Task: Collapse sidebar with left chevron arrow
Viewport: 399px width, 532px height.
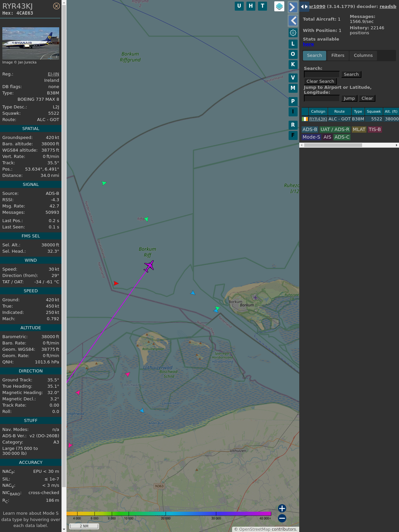Action: (293, 21)
